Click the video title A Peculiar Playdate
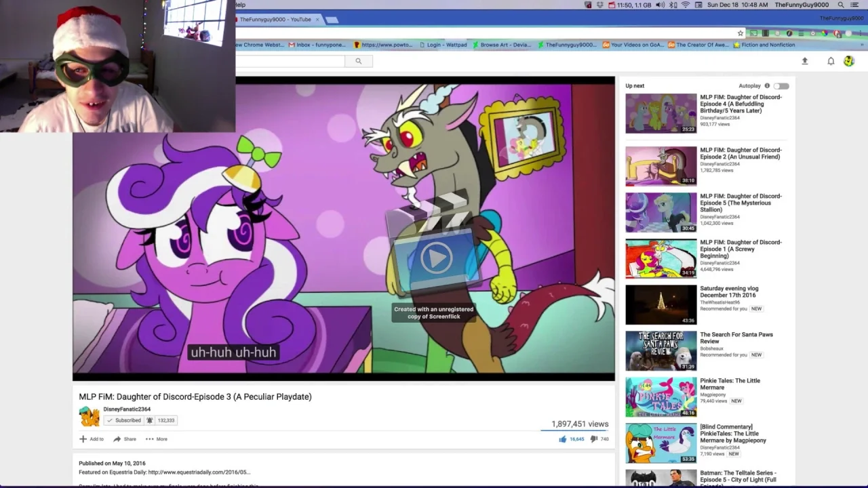The height and width of the screenshot is (488, 868). [x=195, y=397]
